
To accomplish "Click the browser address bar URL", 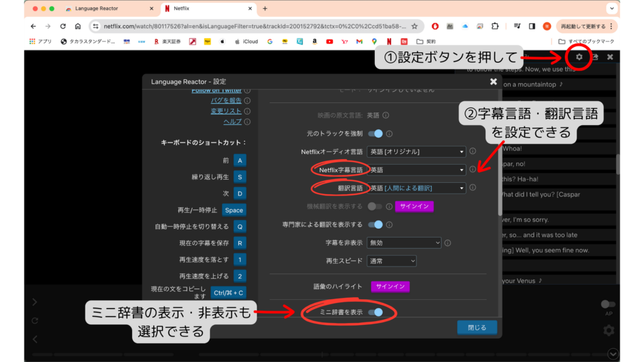I will (255, 26).
